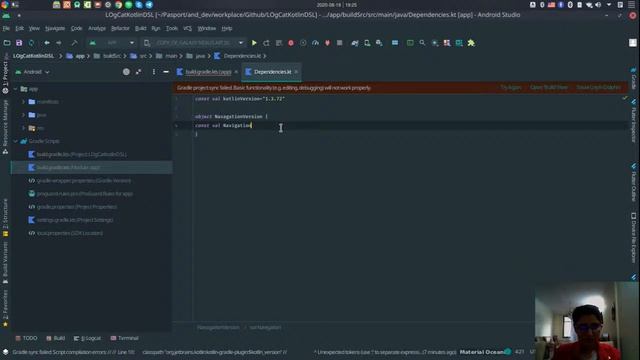
Task: Click Attach Debugger to Process icon
Action: [x=327, y=43]
